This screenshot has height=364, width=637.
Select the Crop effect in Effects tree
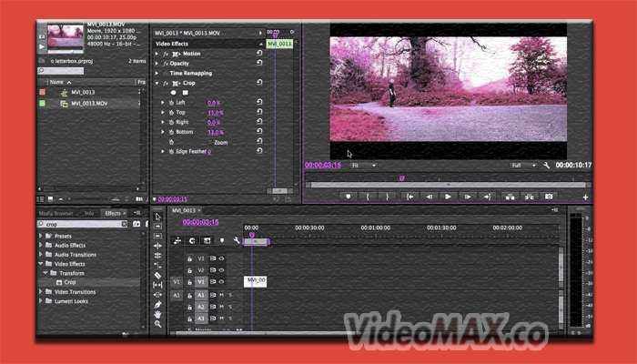70,282
